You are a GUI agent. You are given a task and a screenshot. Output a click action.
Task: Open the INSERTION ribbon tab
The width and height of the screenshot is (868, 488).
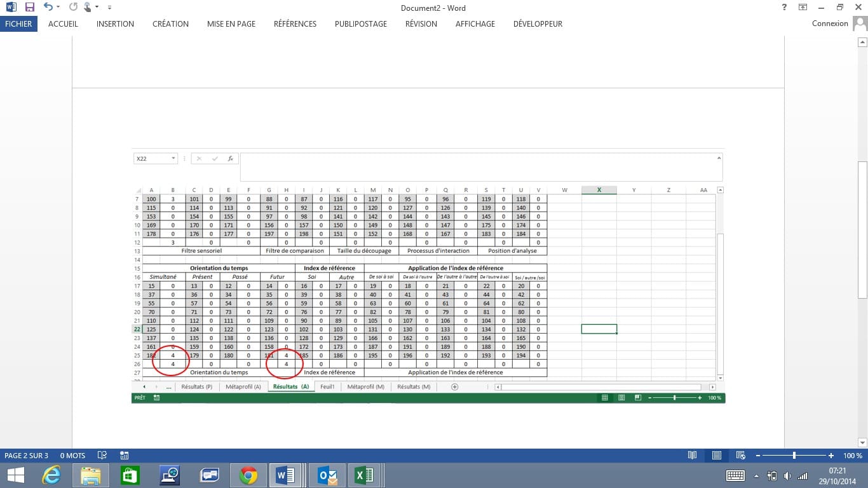[115, 24]
